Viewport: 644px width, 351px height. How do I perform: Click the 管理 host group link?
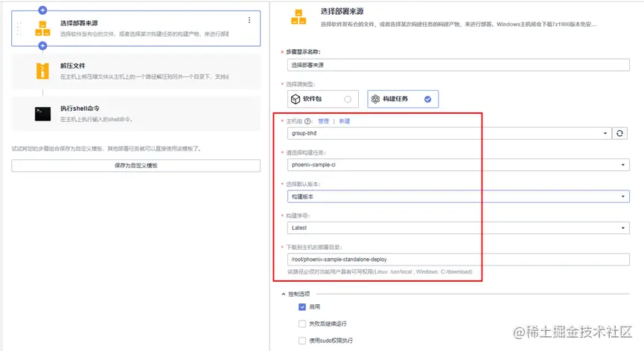pos(324,121)
